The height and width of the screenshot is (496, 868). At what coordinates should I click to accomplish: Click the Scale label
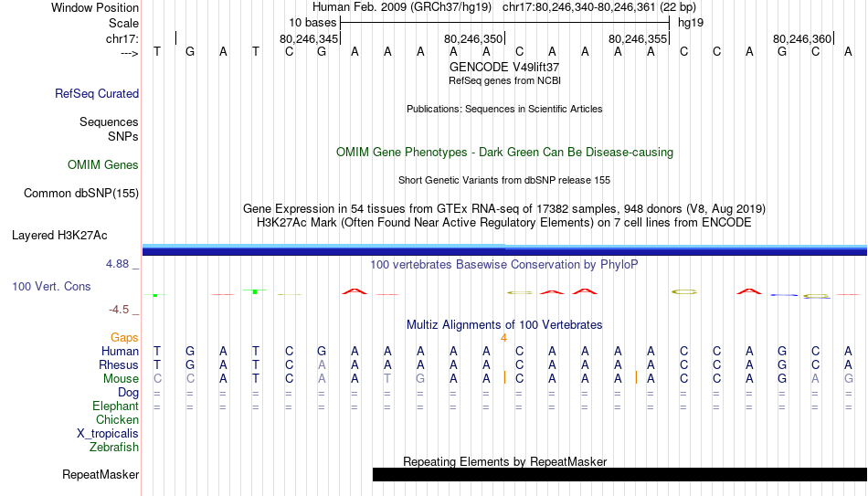[x=123, y=23]
